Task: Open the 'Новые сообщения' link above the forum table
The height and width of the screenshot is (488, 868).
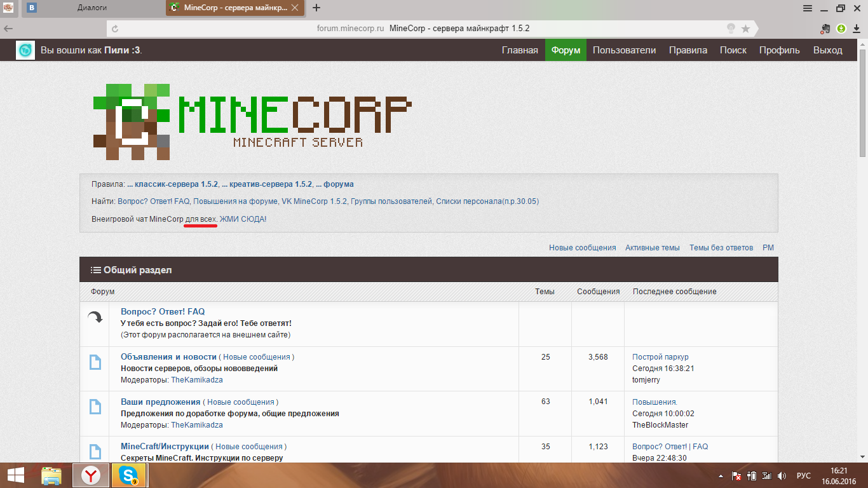Action: 583,248
